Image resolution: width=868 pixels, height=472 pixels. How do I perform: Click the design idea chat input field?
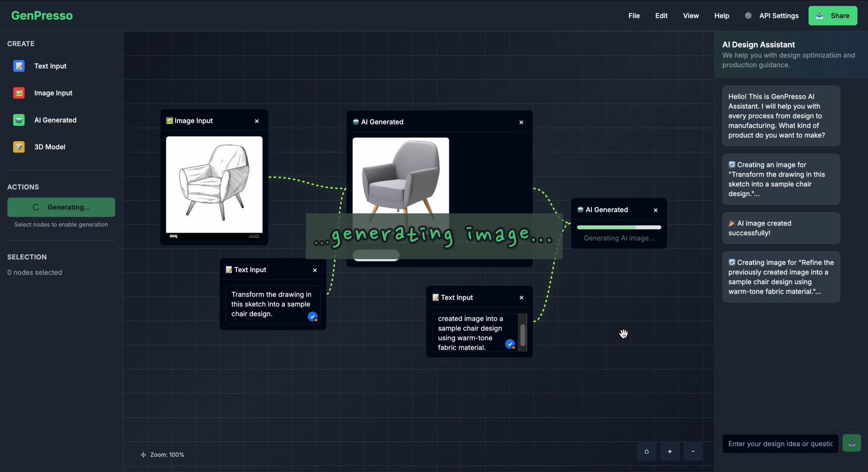click(x=780, y=443)
